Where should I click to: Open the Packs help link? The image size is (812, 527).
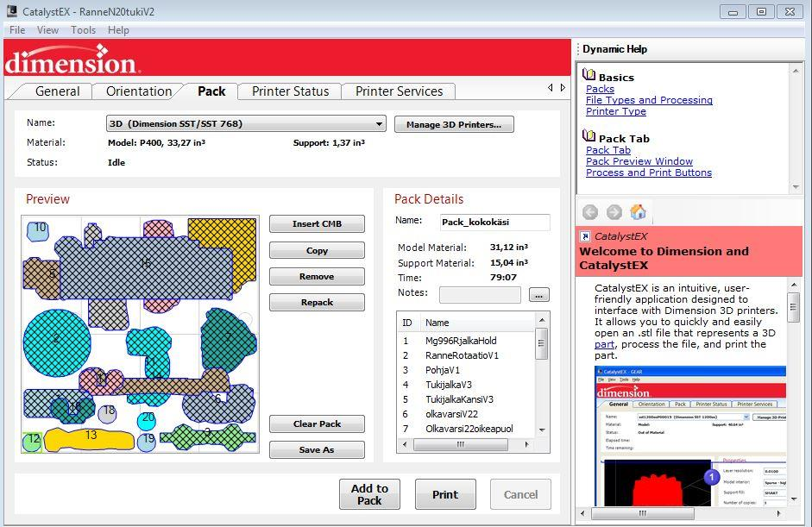click(601, 89)
